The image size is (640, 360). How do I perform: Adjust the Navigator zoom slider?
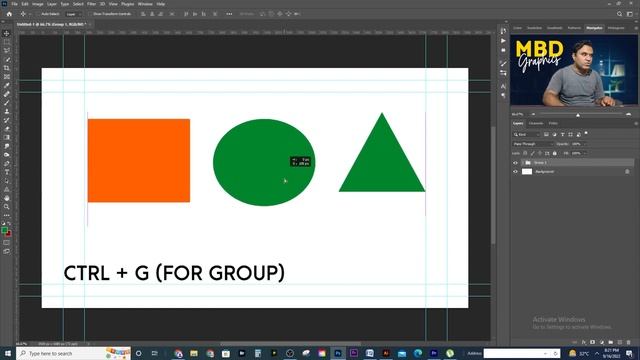578,115
